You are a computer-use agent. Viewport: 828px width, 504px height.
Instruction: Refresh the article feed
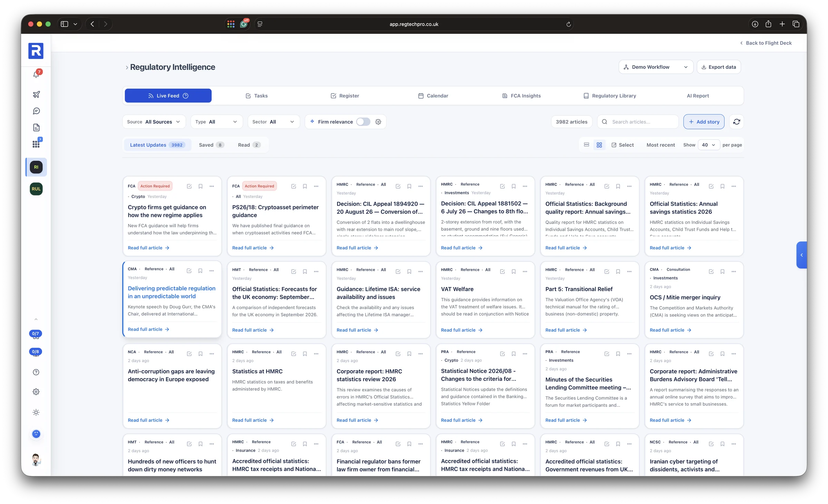pos(737,122)
